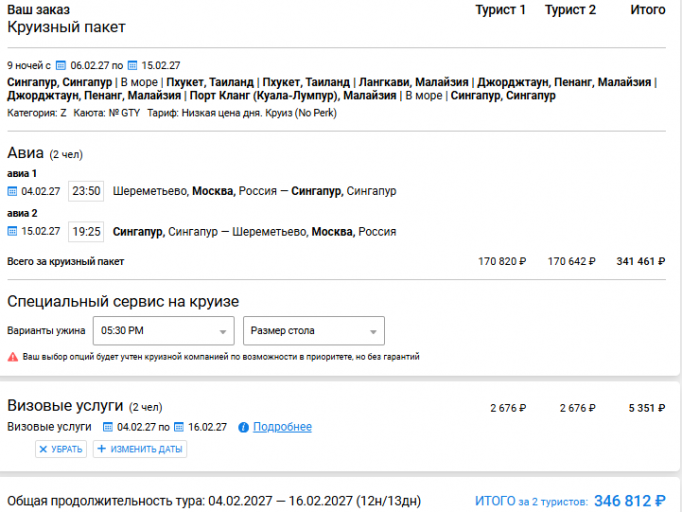
Task: Click calendar icon beside 15.02.27 cruise end date
Action: (132, 66)
